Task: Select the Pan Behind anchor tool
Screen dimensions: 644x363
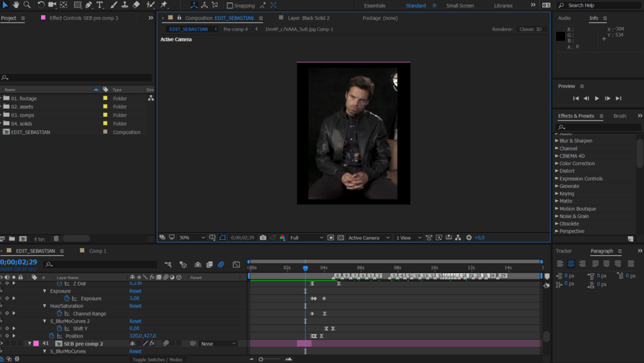Action: 63,5
